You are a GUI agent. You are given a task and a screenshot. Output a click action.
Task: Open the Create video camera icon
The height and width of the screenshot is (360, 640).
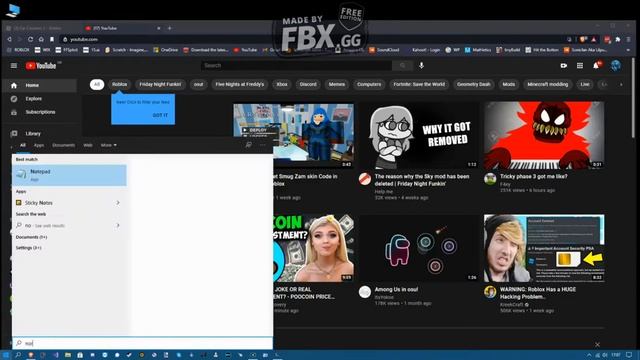pos(564,66)
